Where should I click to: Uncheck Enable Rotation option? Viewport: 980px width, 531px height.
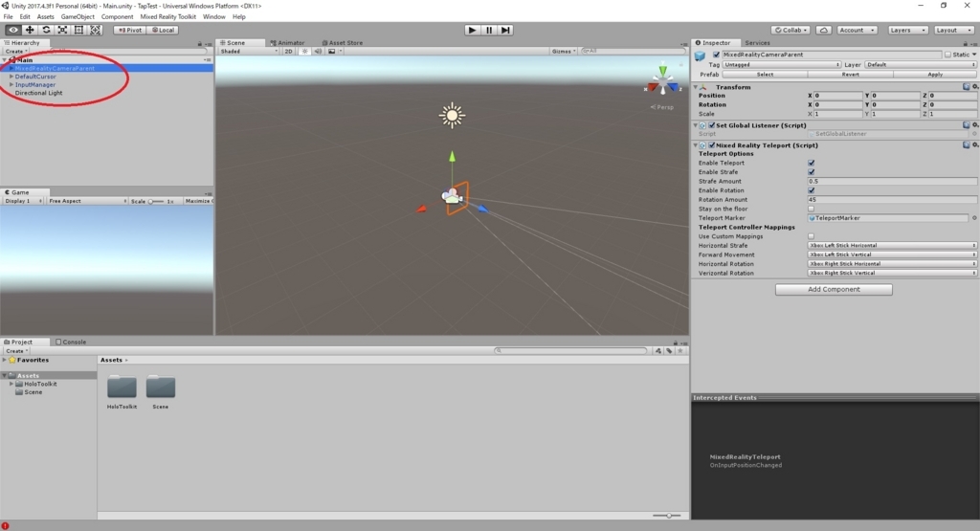[812, 190]
